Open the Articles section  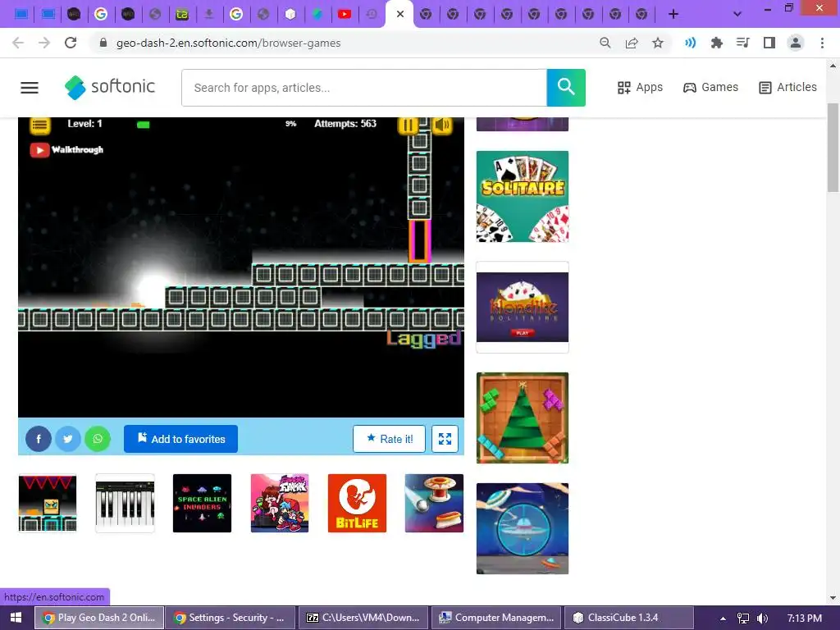[x=787, y=87]
